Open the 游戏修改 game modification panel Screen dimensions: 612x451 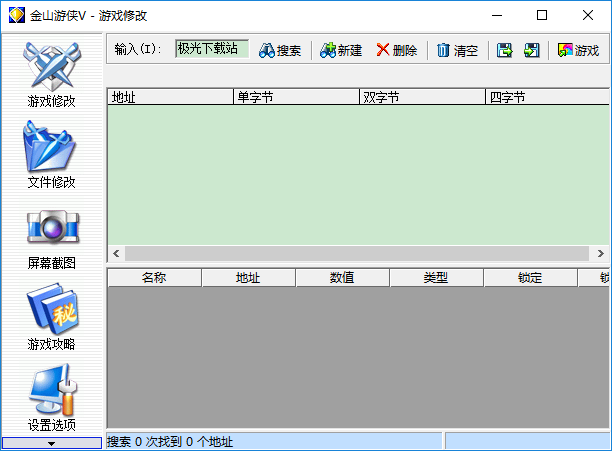52,75
